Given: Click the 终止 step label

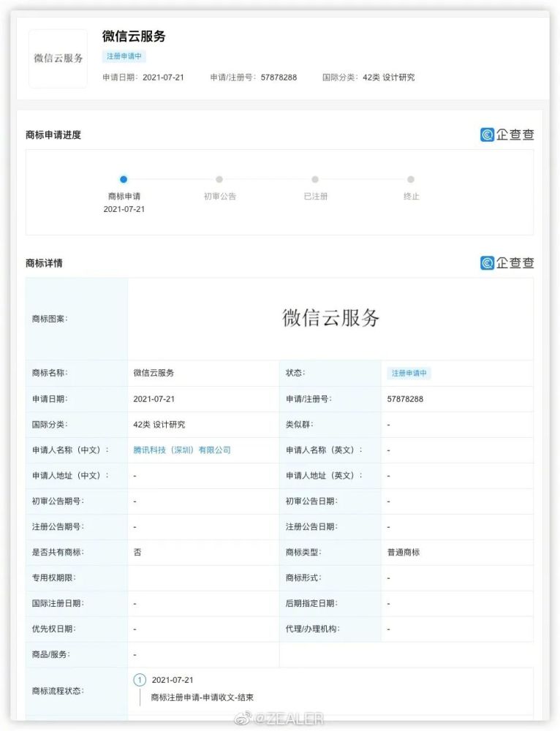Looking at the screenshot, I should (x=412, y=196).
